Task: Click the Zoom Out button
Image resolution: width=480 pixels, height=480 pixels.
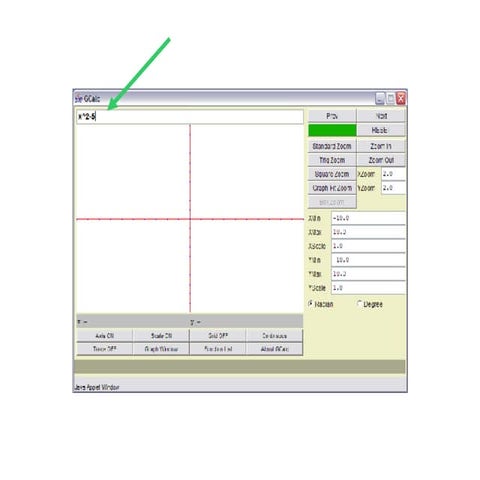Action: [x=381, y=160]
